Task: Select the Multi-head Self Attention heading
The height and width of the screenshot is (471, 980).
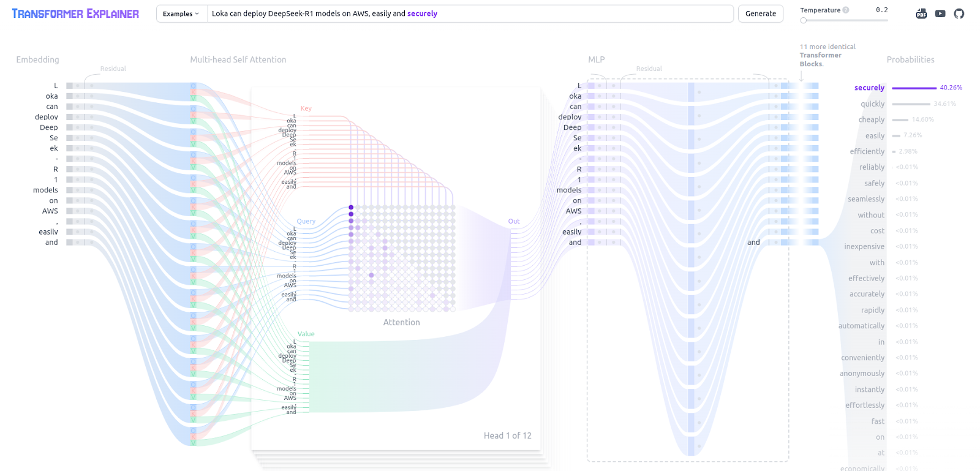Action: click(238, 59)
